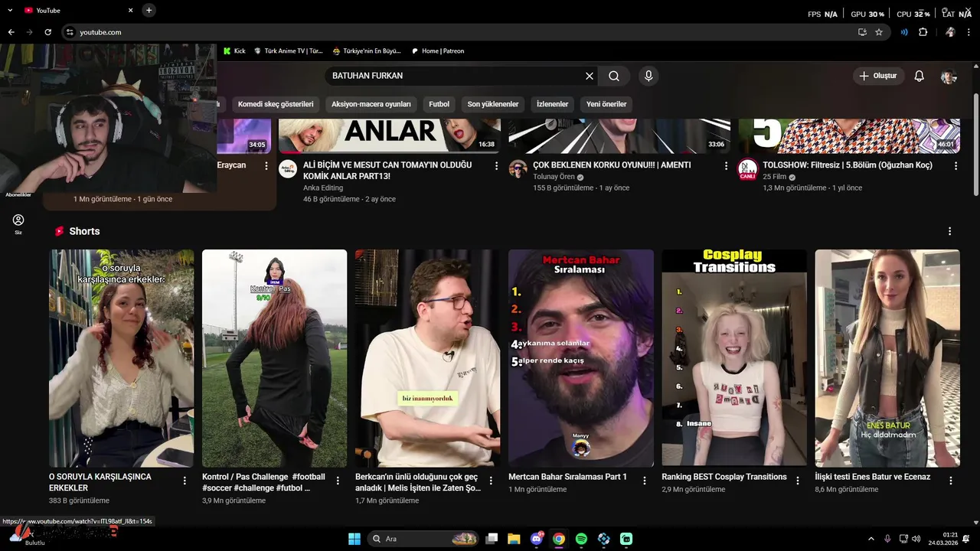The width and height of the screenshot is (980, 551).
Task: Open Spotify from taskbar
Action: pos(581,539)
